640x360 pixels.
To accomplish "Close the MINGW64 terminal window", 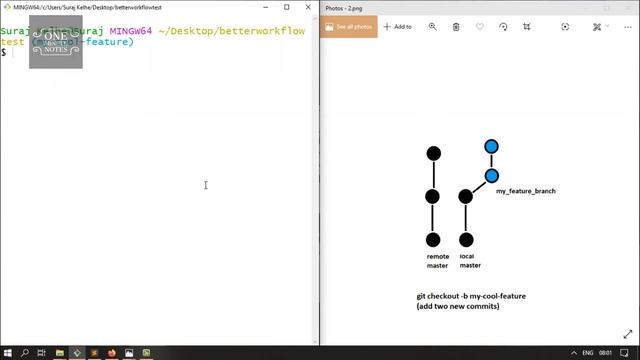I will pyautogui.click(x=308, y=7).
